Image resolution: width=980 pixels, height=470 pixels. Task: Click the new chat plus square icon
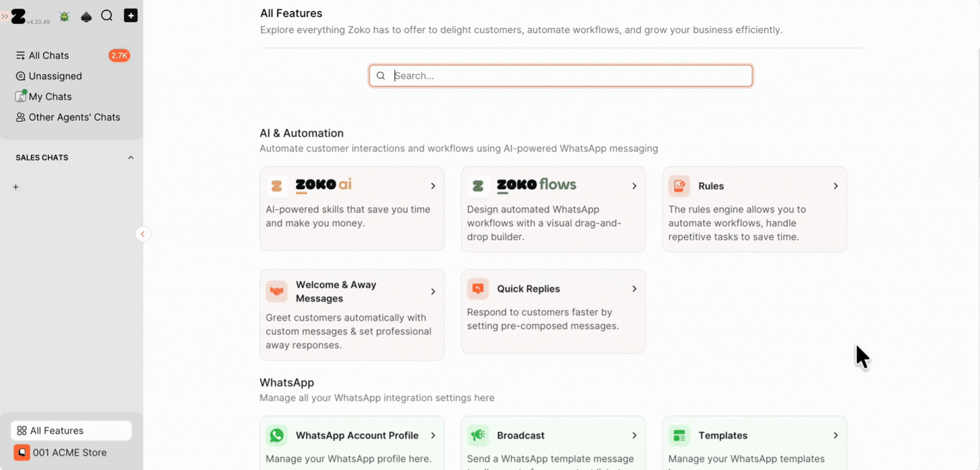(x=131, y=16)
